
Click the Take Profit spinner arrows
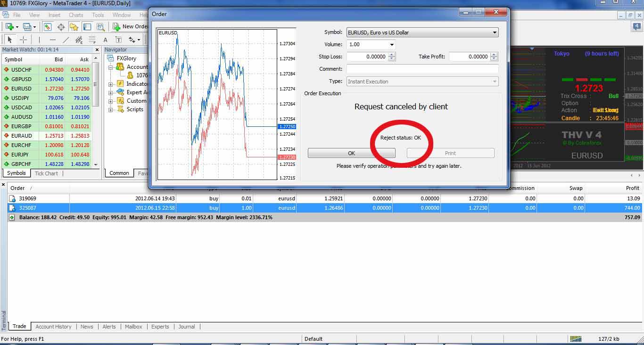(x=494, y=57)
